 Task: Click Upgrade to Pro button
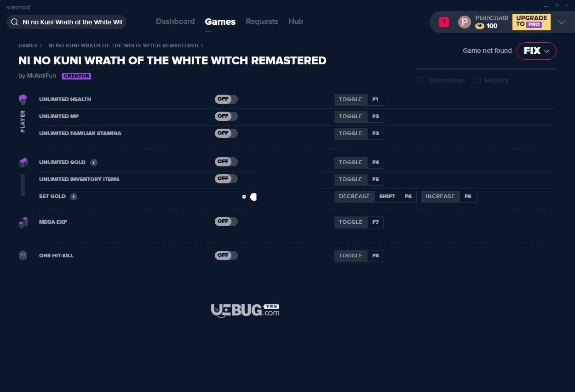point(531,22)
